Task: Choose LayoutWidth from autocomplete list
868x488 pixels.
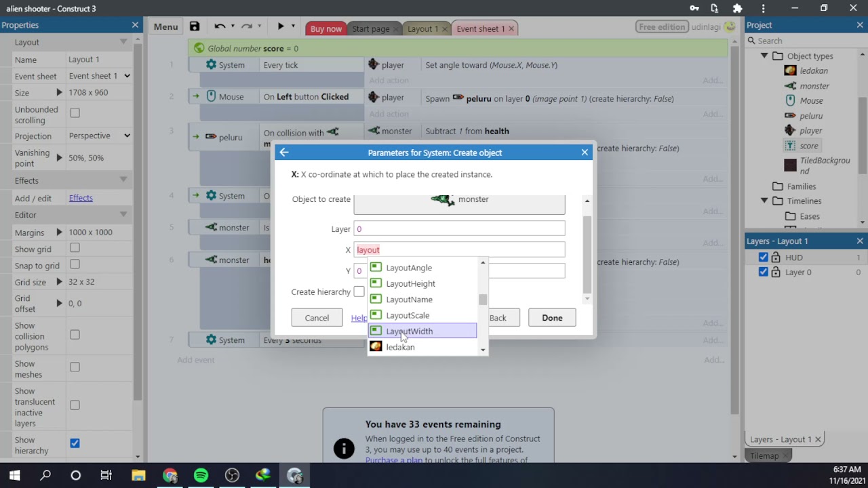Action: click(x=422, y=331)
